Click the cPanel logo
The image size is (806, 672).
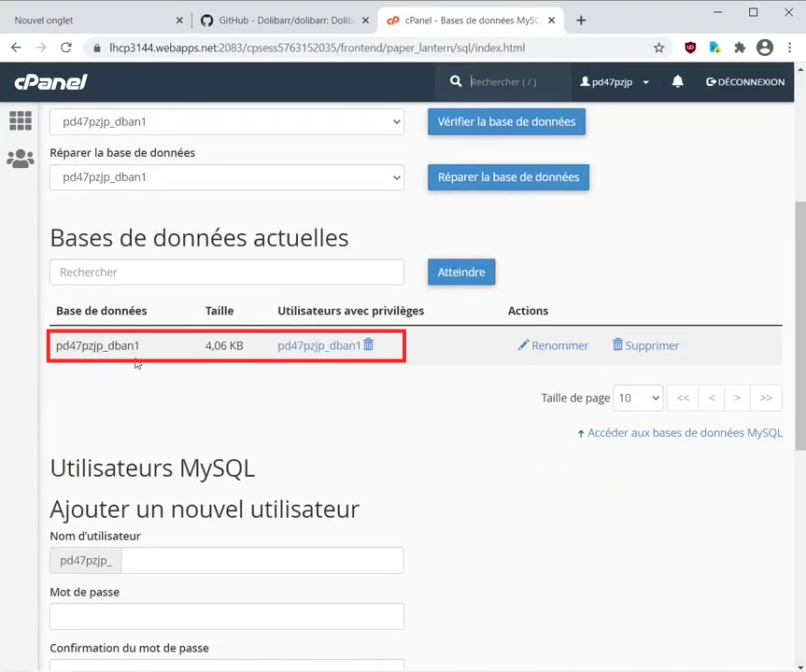pos(50,82)
